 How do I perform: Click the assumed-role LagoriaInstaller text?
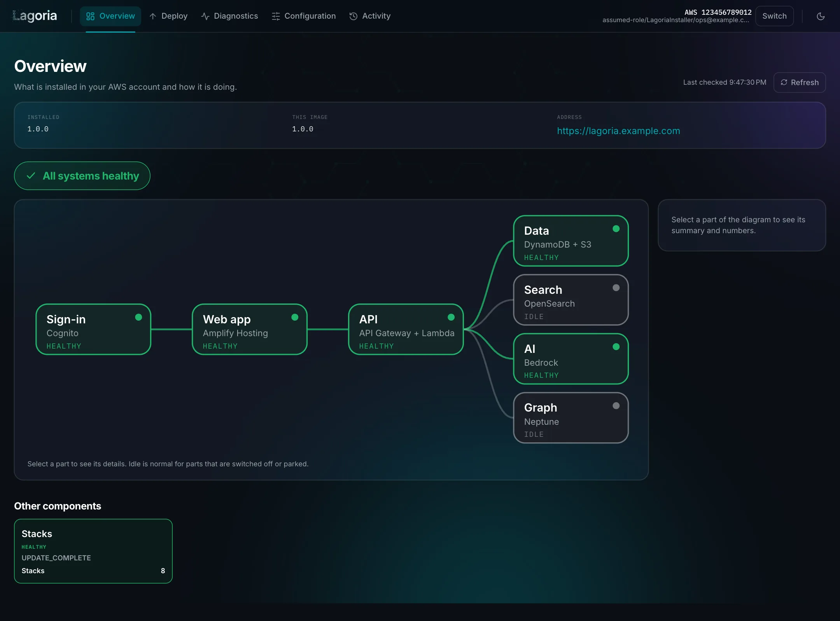pyautogui.click(x=676, y=20)
